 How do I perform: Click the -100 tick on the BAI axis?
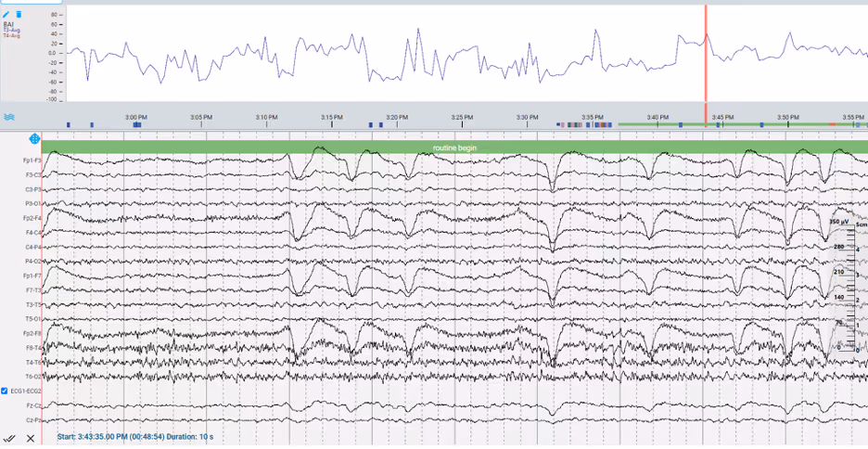tap(53, 99)
